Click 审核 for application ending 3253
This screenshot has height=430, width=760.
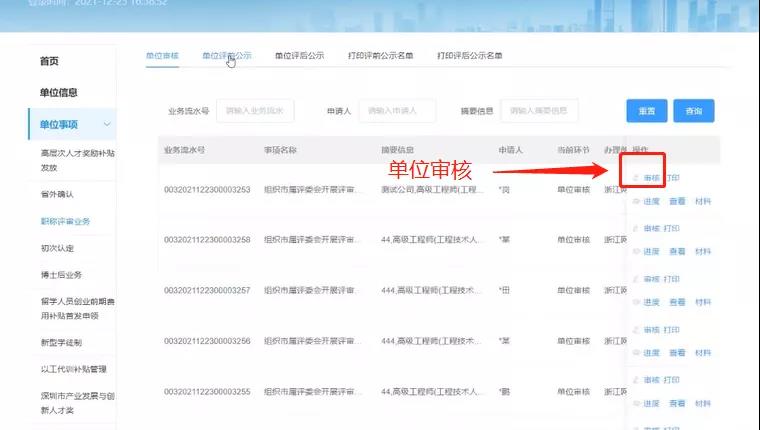point(651,178)
